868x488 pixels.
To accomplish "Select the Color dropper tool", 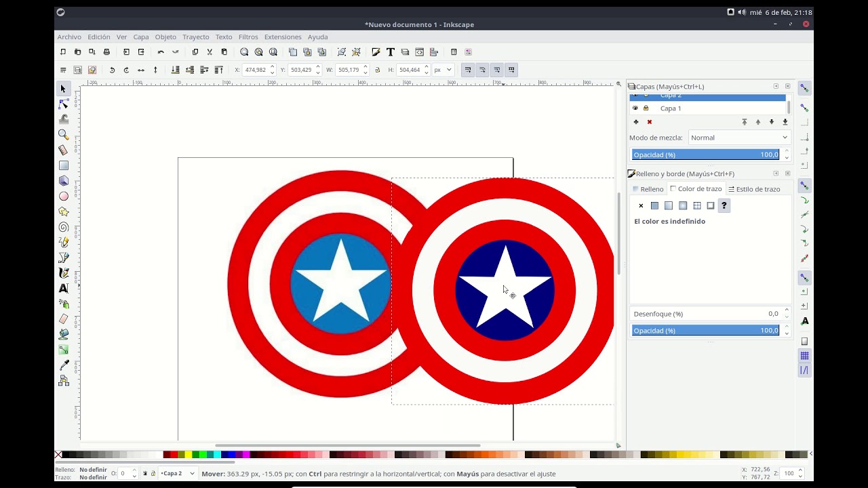I will tap(64, 365).
